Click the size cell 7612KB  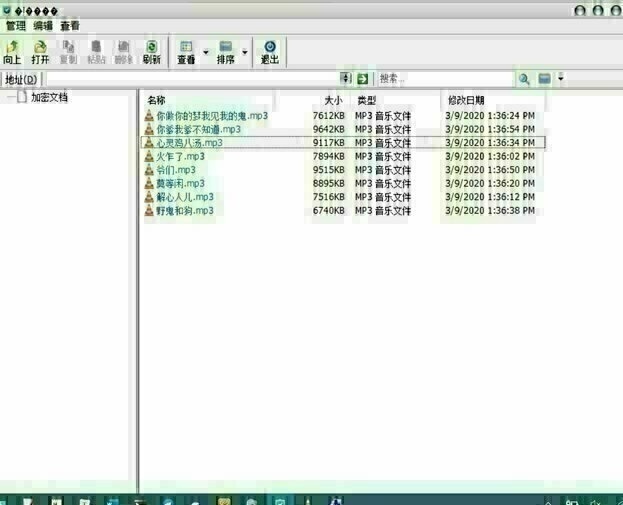(329, 116)
